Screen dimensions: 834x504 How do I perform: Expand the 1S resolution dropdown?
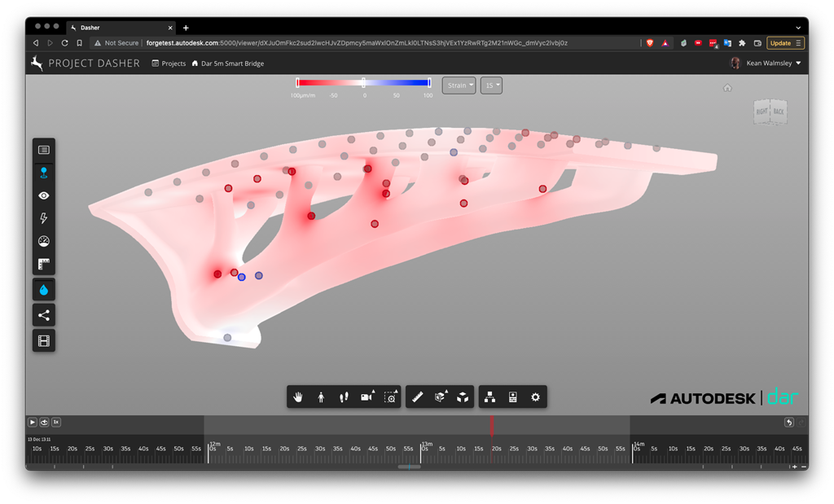pyautogui.click(x=491, y=85)
